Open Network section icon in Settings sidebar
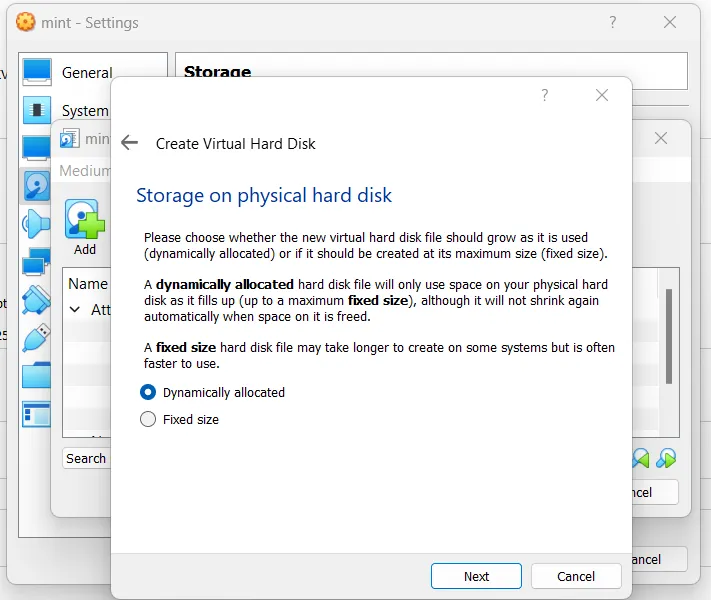 [x=36, y=262]
